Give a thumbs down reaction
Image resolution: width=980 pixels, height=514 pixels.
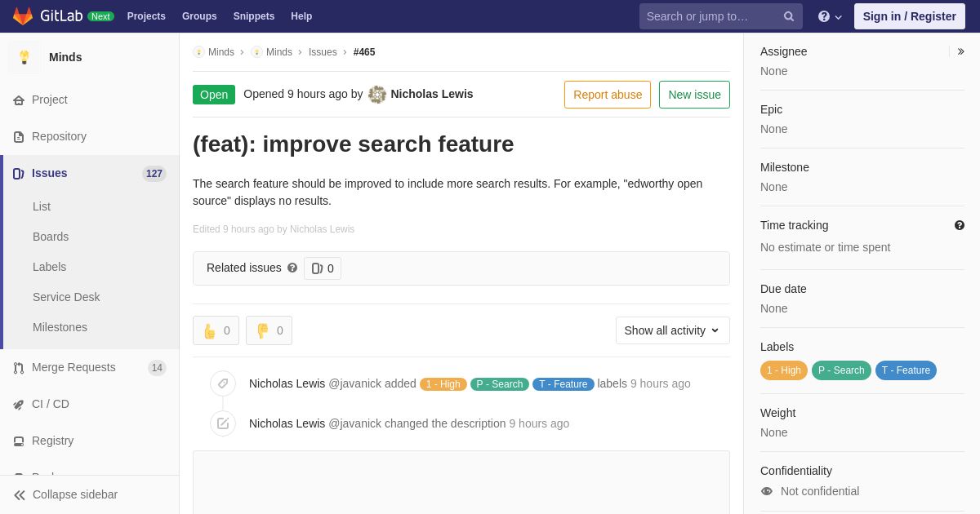pos(269,330)
